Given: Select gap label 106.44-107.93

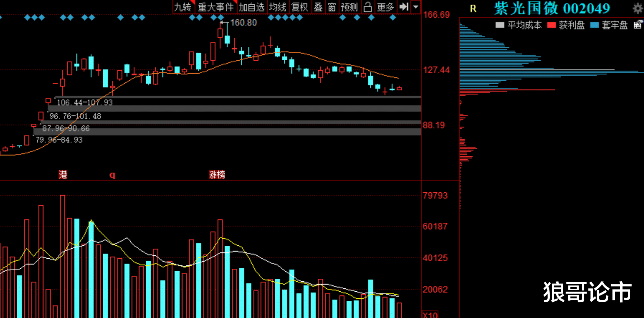Looking at the screenshot, I should coord(85,102).
